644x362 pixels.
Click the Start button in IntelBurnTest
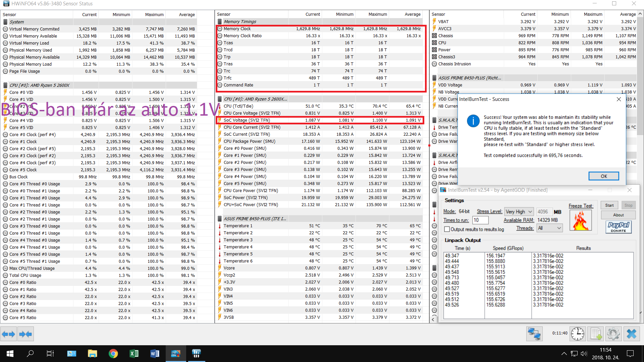[609, 205]
